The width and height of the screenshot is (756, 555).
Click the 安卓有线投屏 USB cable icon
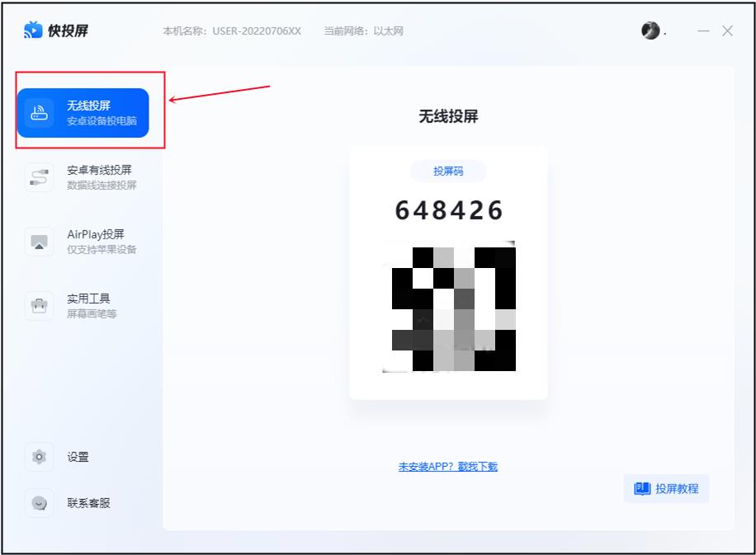coord(39,177)
